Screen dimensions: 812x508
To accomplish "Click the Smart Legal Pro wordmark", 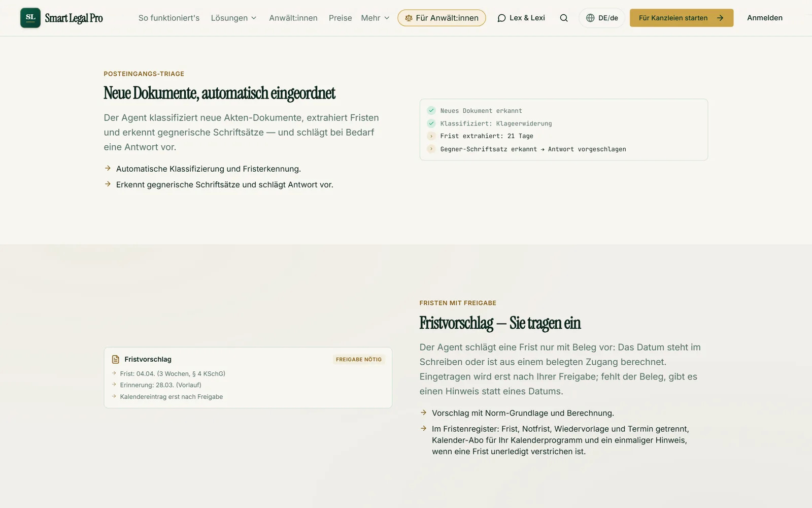I will coord(74,18).
